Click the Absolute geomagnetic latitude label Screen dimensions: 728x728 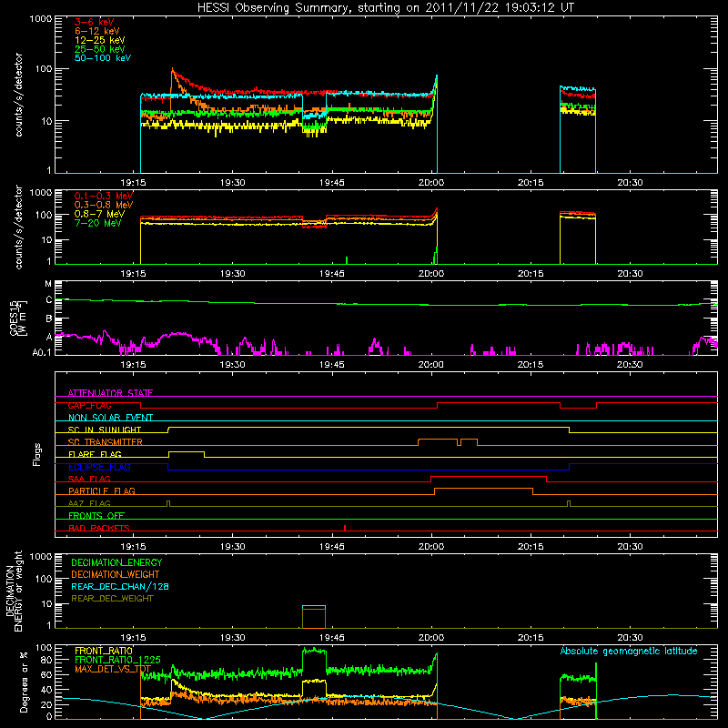pos(629,652)
